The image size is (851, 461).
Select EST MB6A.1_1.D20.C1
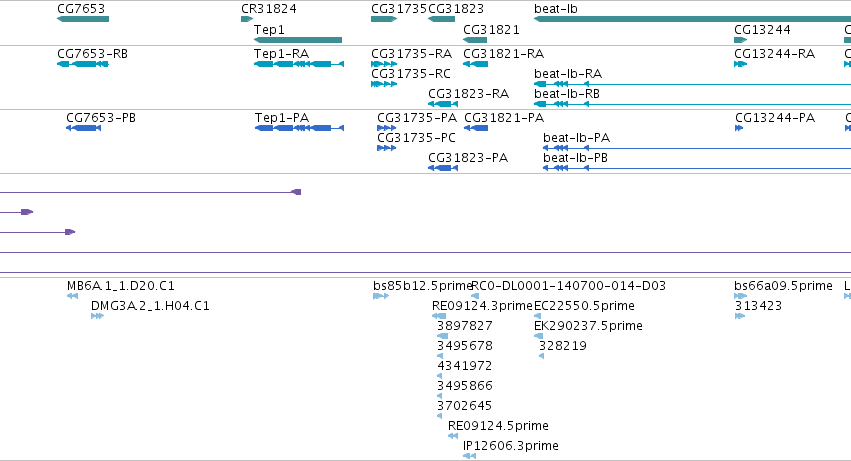coord(120,286)
